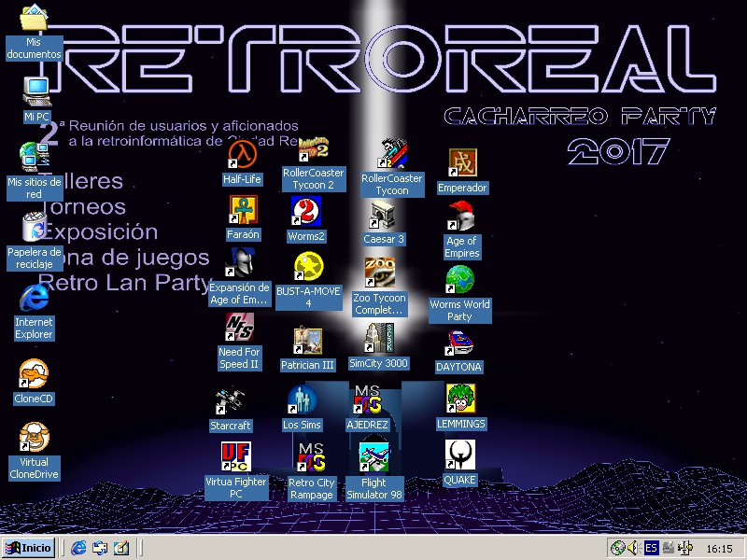Open the speaker volume tray icon
This screenshot has width=747, height=560.
[633, 549]
